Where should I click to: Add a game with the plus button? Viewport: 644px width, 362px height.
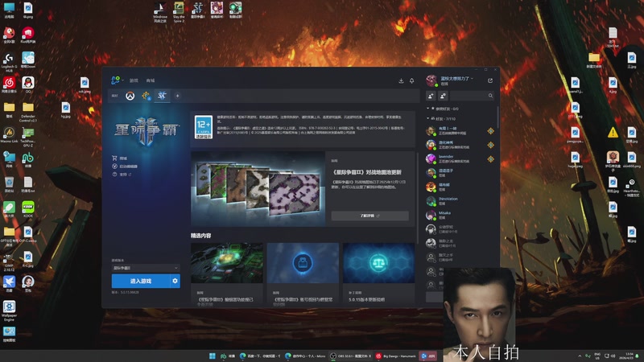click(177, 96)
